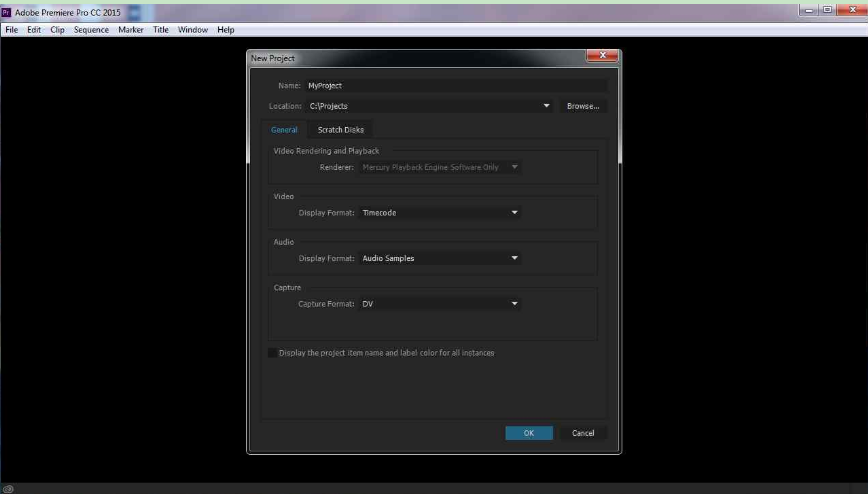Enable display project item name checkbox
The height and width of the screenshot is (494, 868).
click(x=272, y=353)
